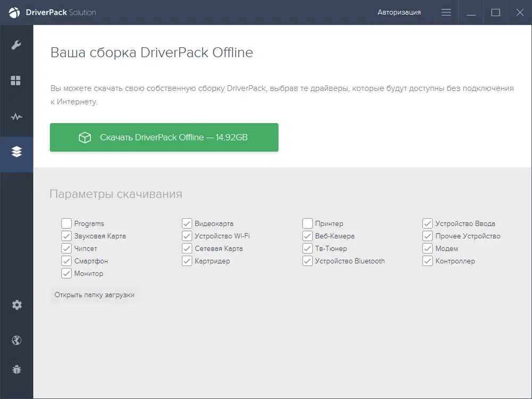Click the bug report icon in sidebar
The height and width of the screenshot is (399, 532).
[x=16, y=370]
